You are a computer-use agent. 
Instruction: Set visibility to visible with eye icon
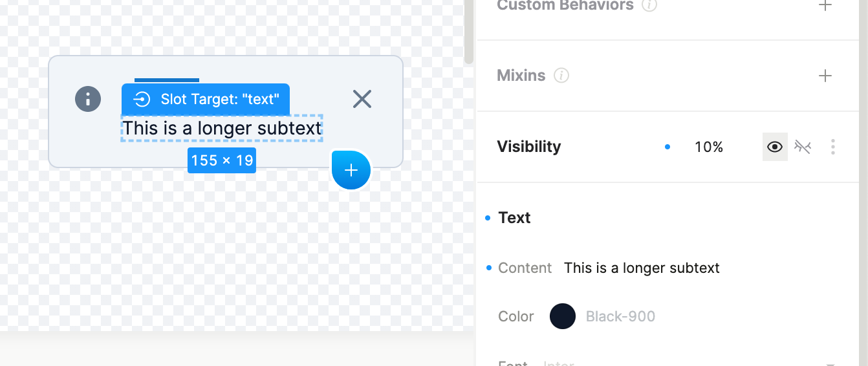(x=775, y=147)
